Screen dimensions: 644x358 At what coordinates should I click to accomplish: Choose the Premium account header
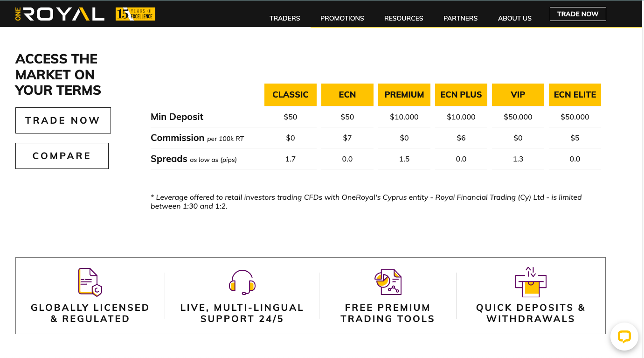tap(404, 95)
